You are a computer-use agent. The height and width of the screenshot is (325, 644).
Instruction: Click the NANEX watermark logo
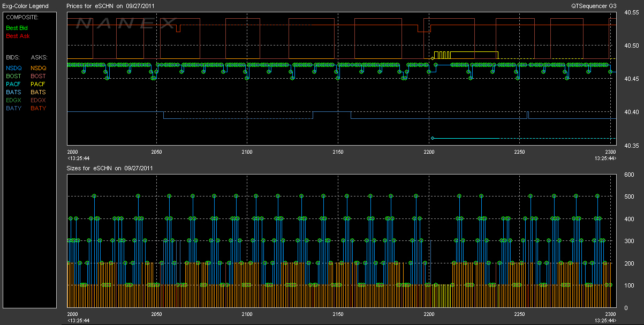coord(125,23)
